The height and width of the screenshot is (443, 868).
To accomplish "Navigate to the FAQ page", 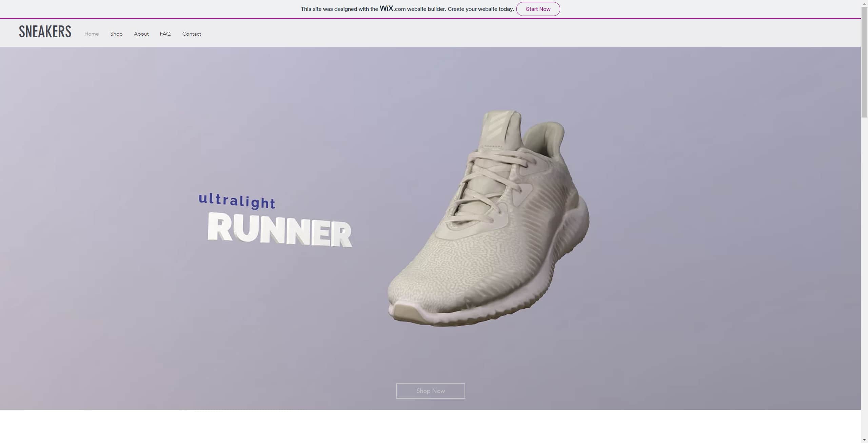I will point(165,34).
